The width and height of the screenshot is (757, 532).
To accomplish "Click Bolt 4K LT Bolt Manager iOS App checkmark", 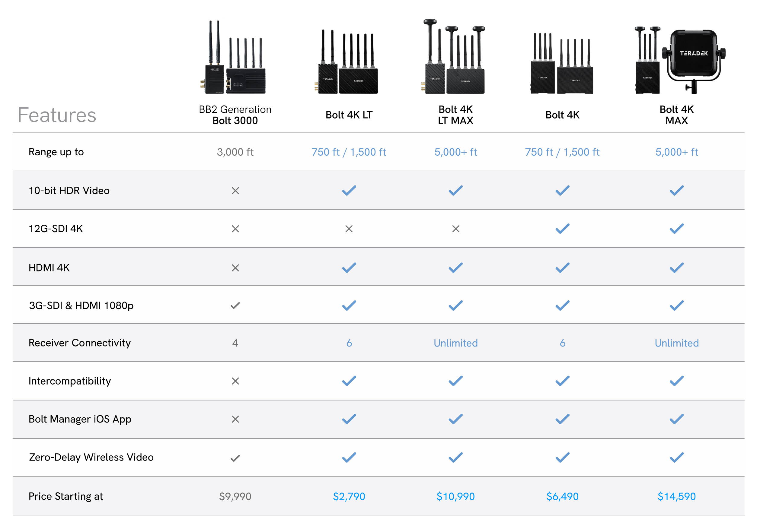I will 349,419.
